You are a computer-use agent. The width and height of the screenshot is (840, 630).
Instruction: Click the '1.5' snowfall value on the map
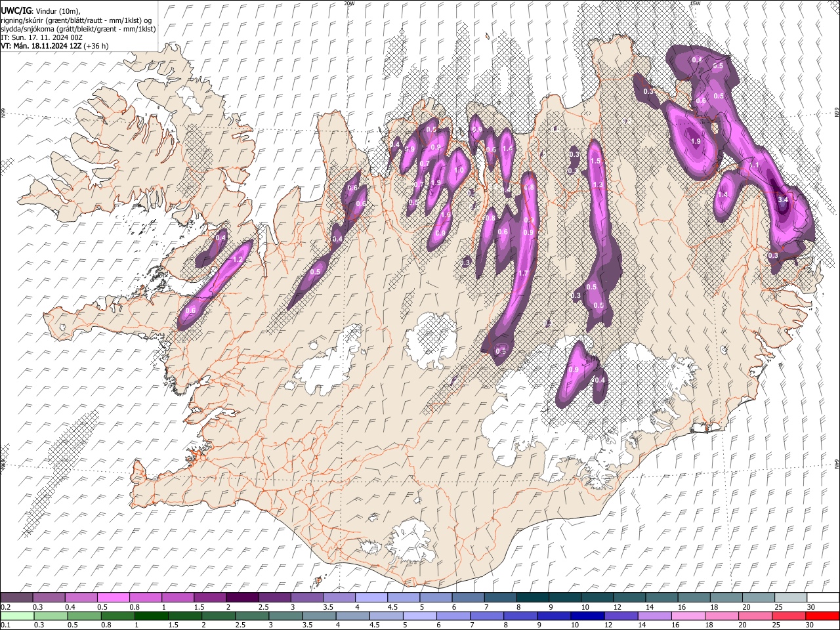point(596,161)
